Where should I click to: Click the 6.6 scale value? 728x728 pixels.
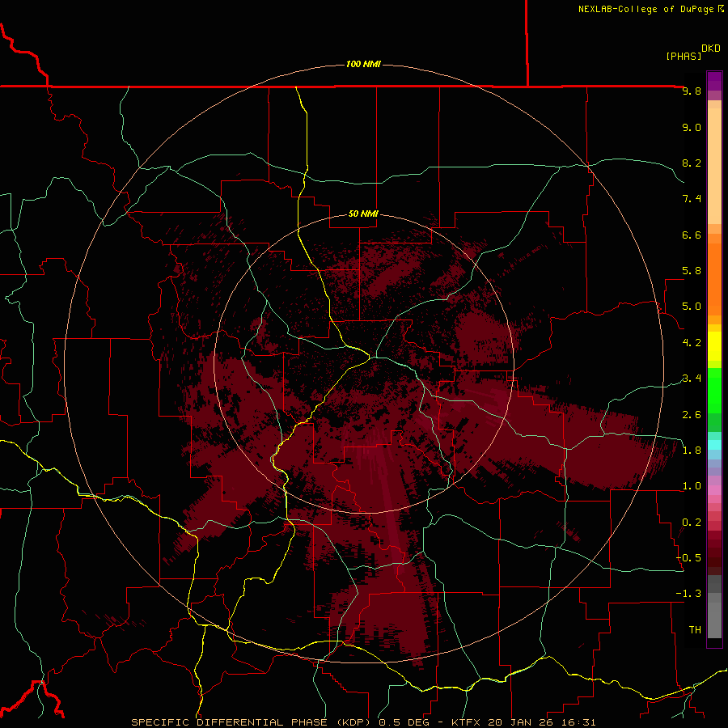pyautogui.click(x=692, y=235)
